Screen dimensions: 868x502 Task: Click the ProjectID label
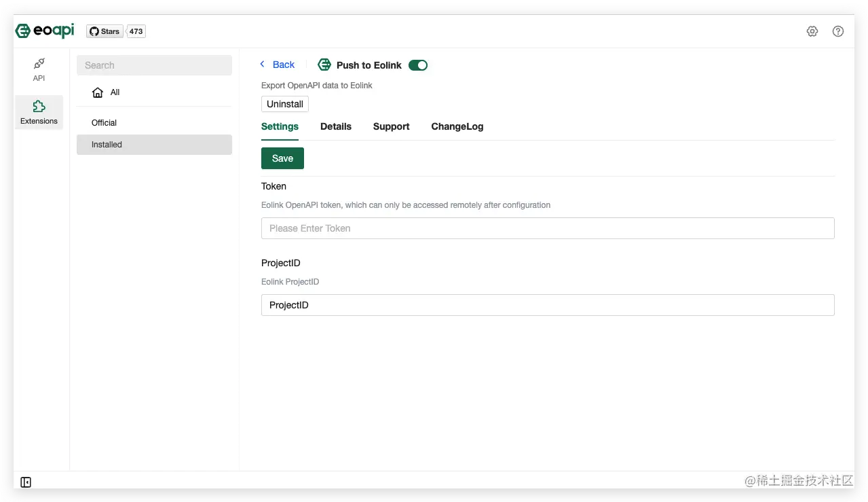click(281, 263)
